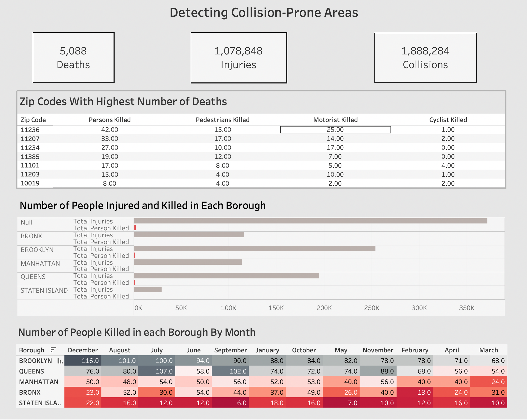Click the Null Total Person Killed red bar

click(135, 228)
